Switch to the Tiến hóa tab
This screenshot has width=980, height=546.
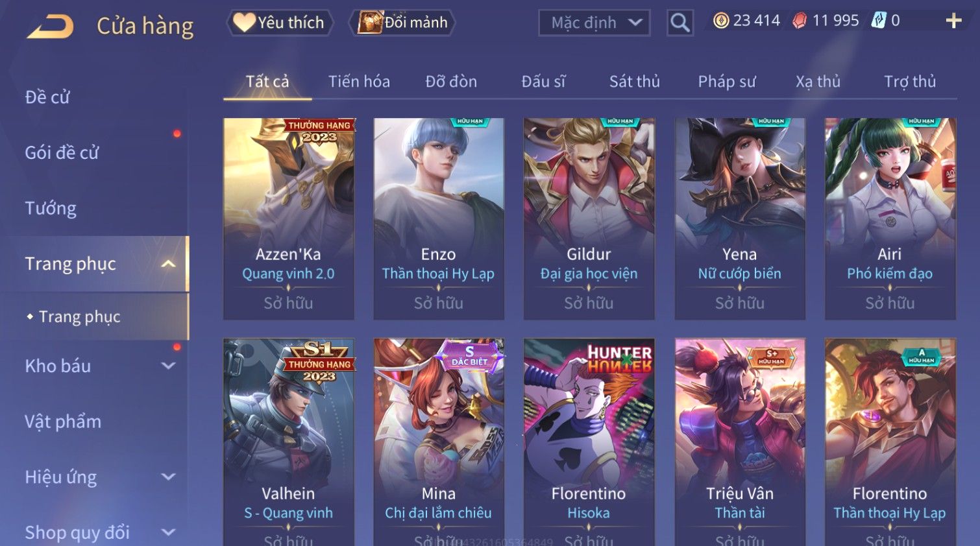click(x=359, y=82)
